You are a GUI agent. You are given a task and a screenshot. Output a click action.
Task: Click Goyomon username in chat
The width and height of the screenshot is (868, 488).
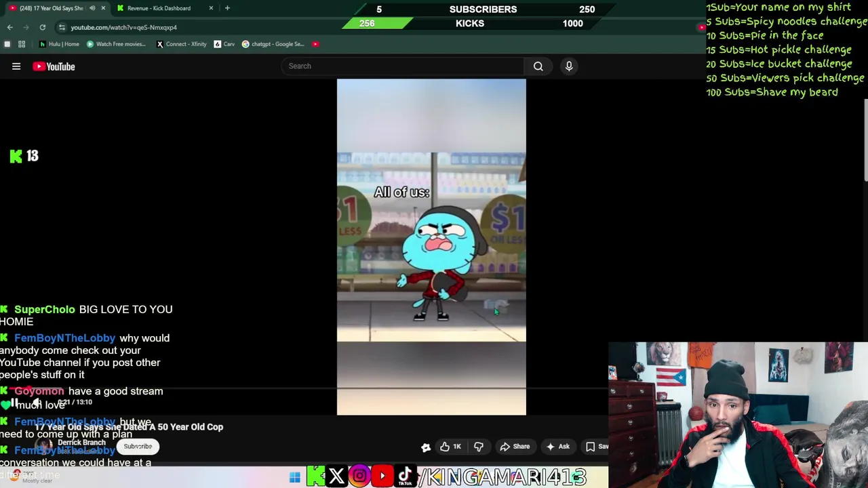coord(39,391)
